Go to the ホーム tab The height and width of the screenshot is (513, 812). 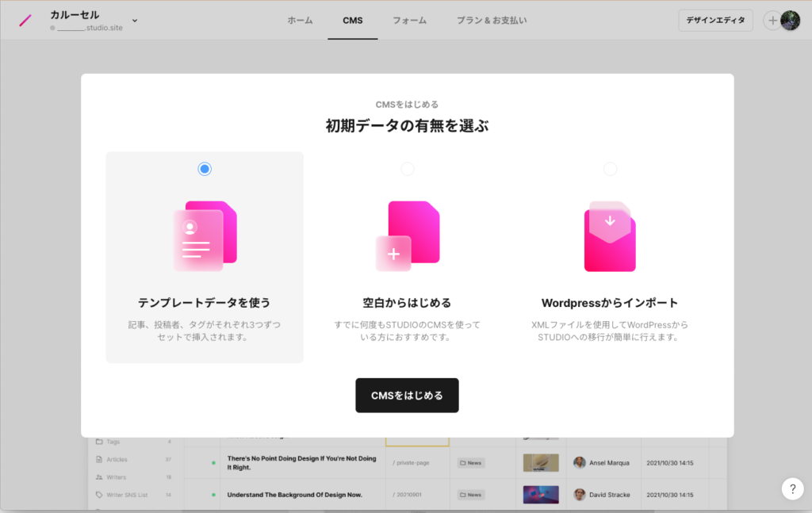click(x=300, y=20)
